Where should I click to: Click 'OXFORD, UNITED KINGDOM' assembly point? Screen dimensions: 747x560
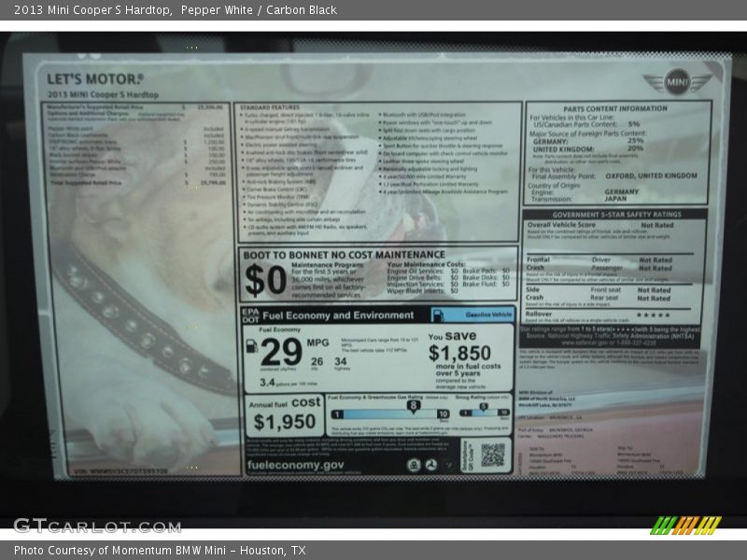[x=651, y=175]
